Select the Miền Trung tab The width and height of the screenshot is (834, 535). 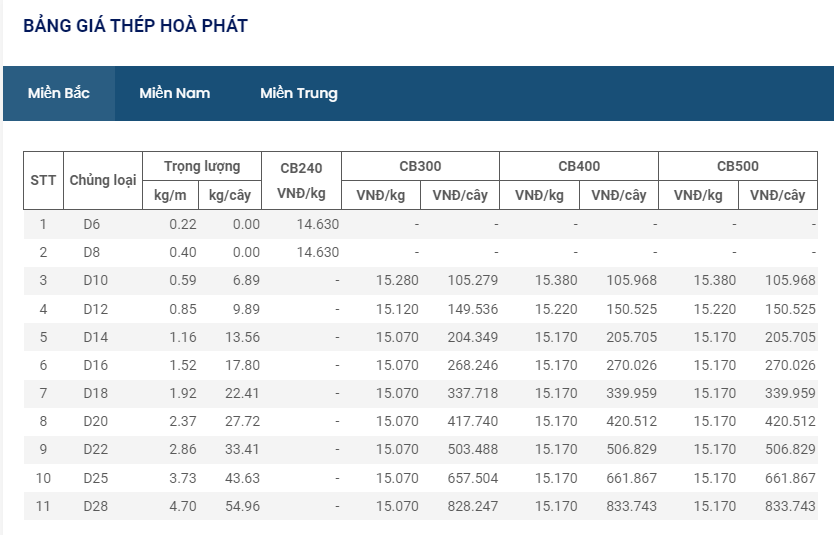[299, 93]
